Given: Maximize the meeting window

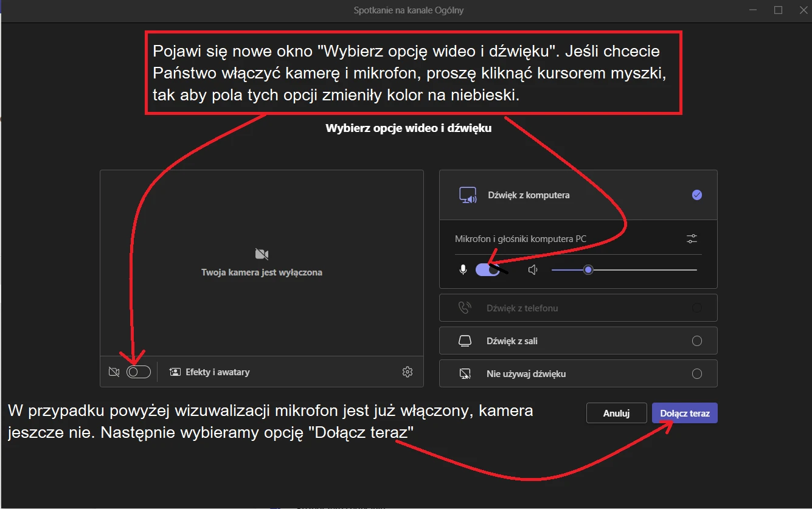Looking at the screenshot, I should tap(778, 10).
